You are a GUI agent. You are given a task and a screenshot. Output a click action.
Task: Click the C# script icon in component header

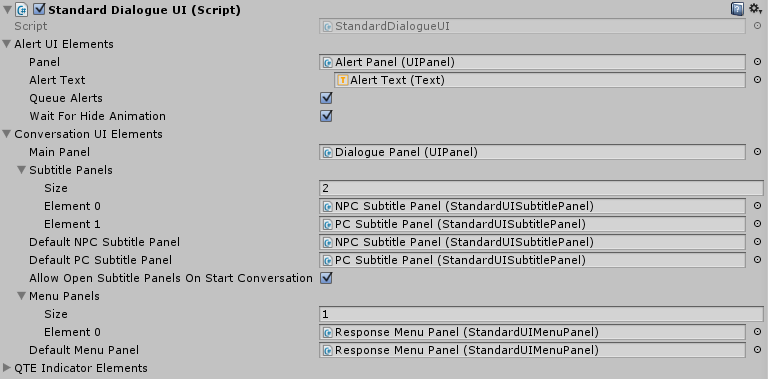tap(22, 9)
